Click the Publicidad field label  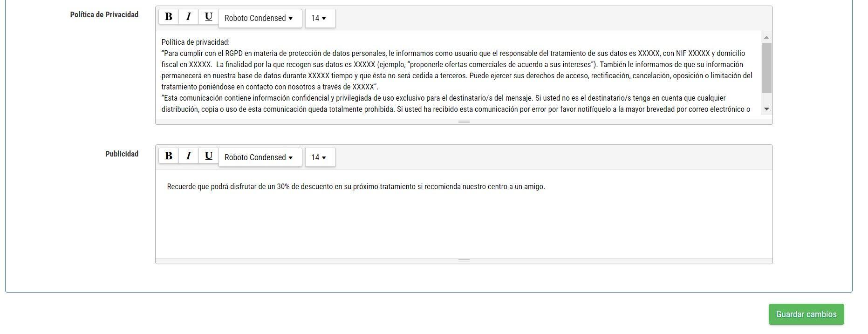(122, 154)
